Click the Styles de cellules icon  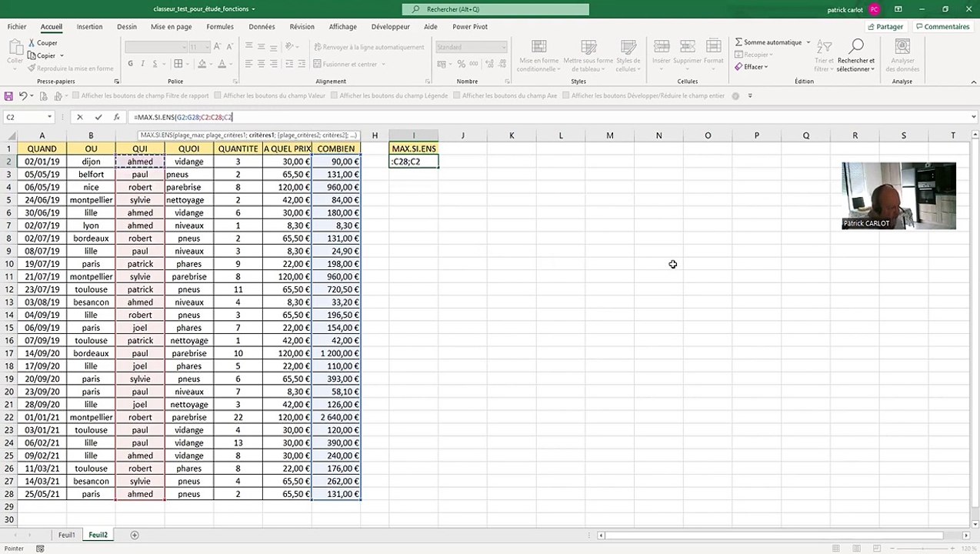tap(628, 47)
